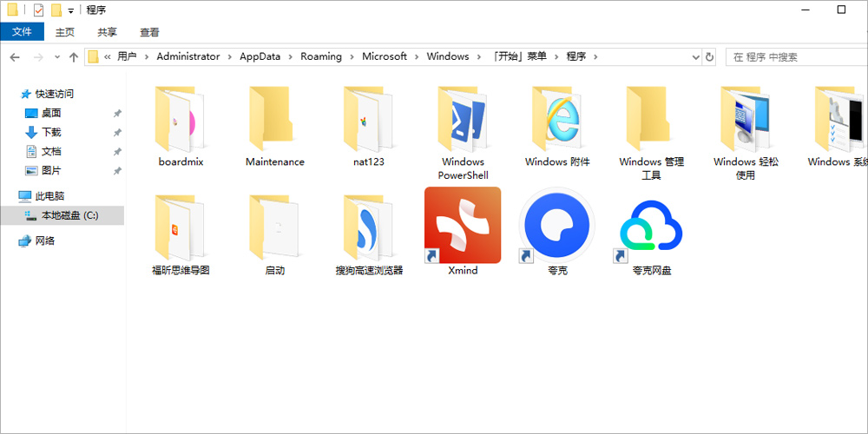868x434 pixels.
Task: Minimize the 程序 window
Action: 807,10
